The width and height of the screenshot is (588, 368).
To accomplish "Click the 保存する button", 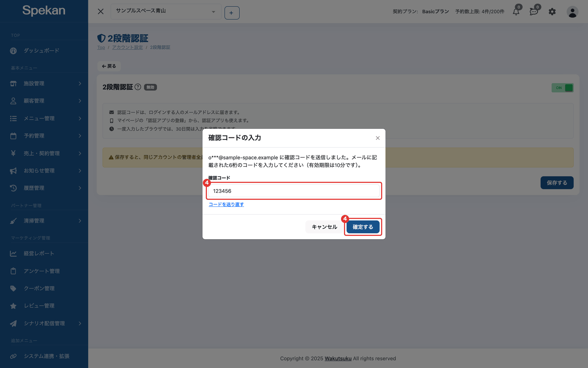I will 557,183.
